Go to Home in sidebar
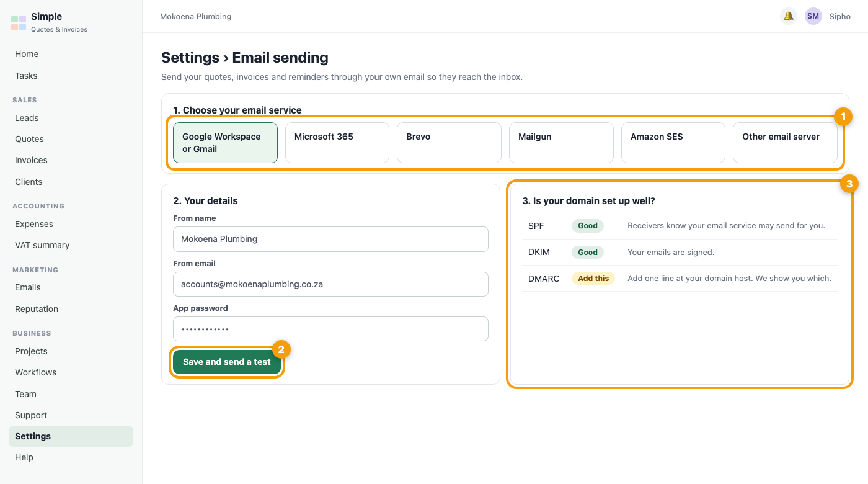 71,54
